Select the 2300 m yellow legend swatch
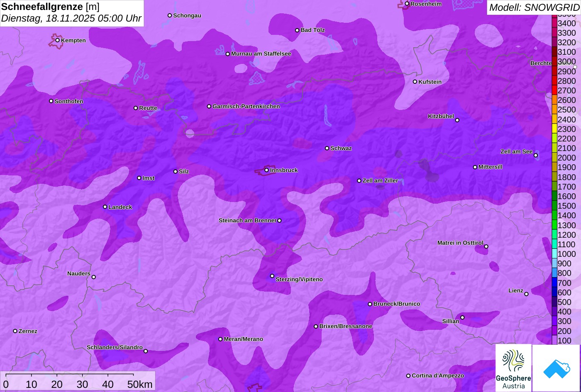The image size is (581, 392). (554, 129)
